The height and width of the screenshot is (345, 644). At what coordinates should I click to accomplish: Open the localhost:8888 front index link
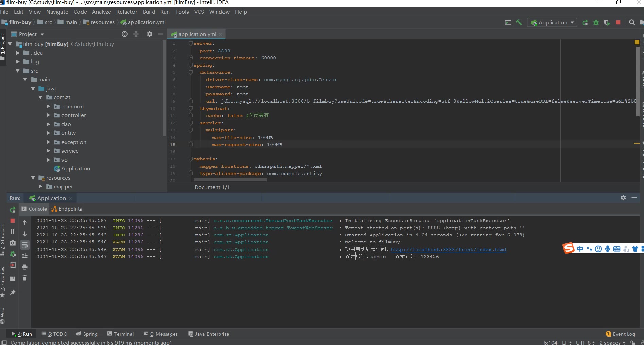point(448,250)
